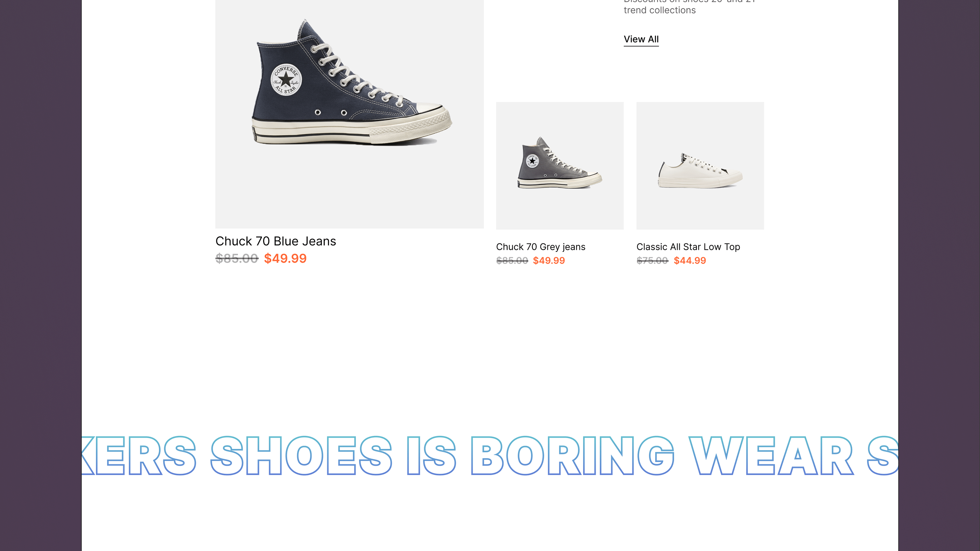Click the Chuck 70 Grey jeans product name
980x551 pixels.
click(x=541, y=247)
